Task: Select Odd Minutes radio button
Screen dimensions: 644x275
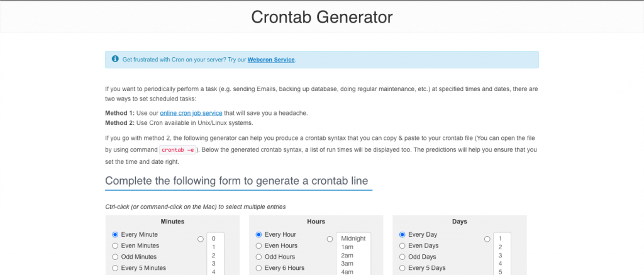Action: point(115,257)
